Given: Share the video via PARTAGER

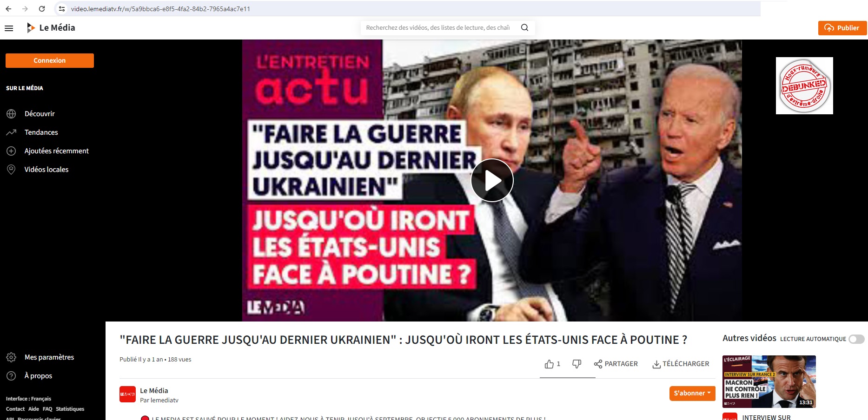Looking at the screenshot, I should (616, 364).
